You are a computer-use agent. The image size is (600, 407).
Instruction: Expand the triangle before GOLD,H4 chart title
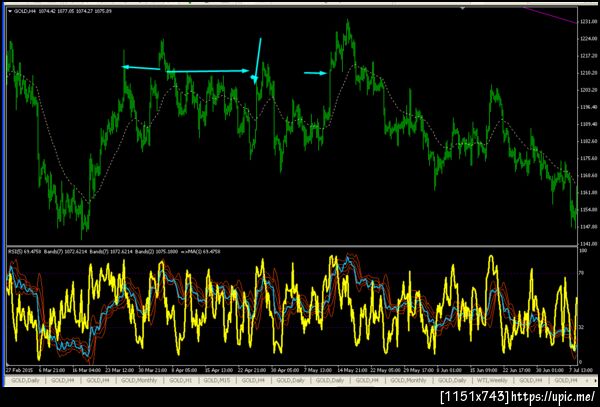[10, 11]
